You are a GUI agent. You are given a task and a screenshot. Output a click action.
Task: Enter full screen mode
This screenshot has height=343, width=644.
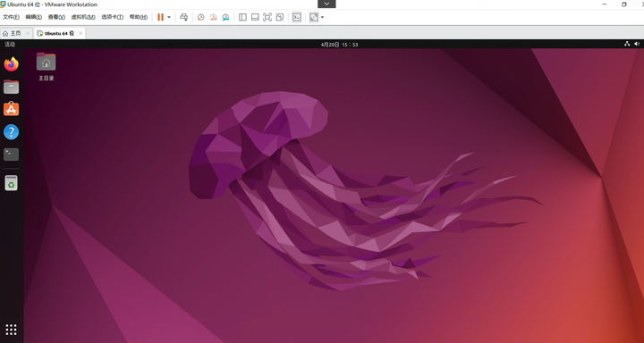[267, 17]
